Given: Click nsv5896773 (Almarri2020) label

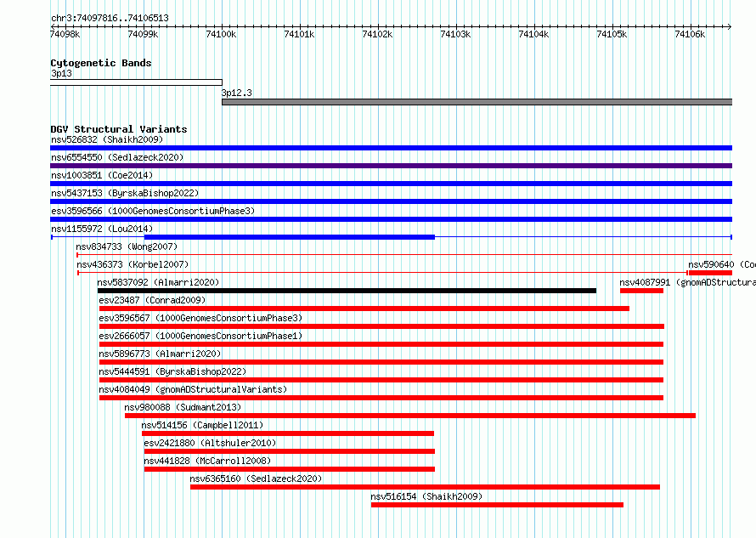Looking at the screenshot, I should tap(160, 354).
